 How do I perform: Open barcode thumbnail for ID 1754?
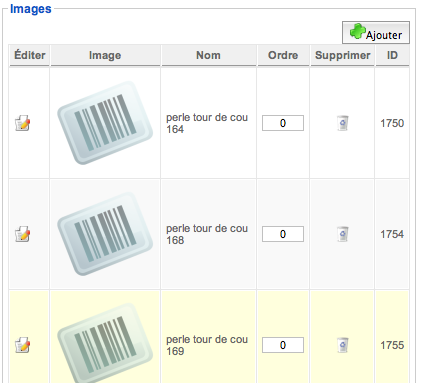point(105,234)
